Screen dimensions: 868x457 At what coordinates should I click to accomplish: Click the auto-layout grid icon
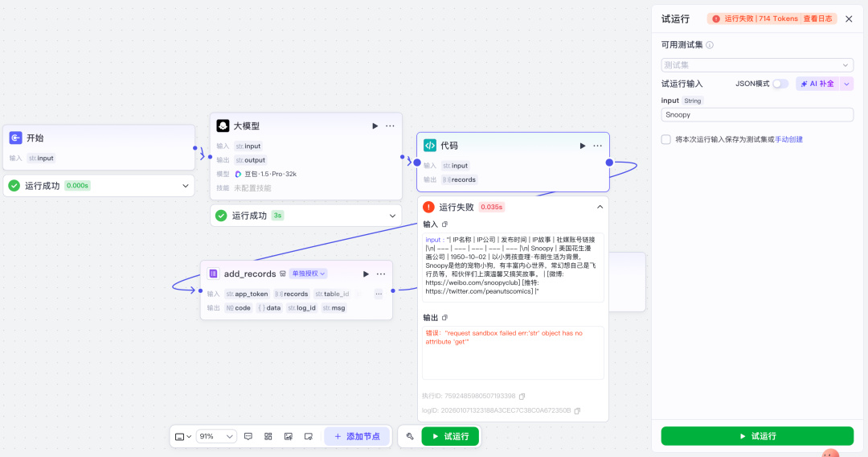pos(268,437)
